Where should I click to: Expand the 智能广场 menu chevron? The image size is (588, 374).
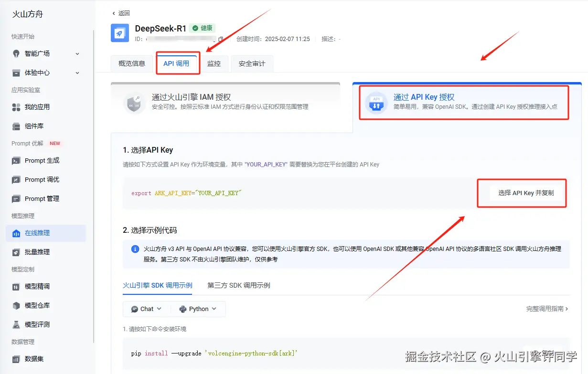77,54
